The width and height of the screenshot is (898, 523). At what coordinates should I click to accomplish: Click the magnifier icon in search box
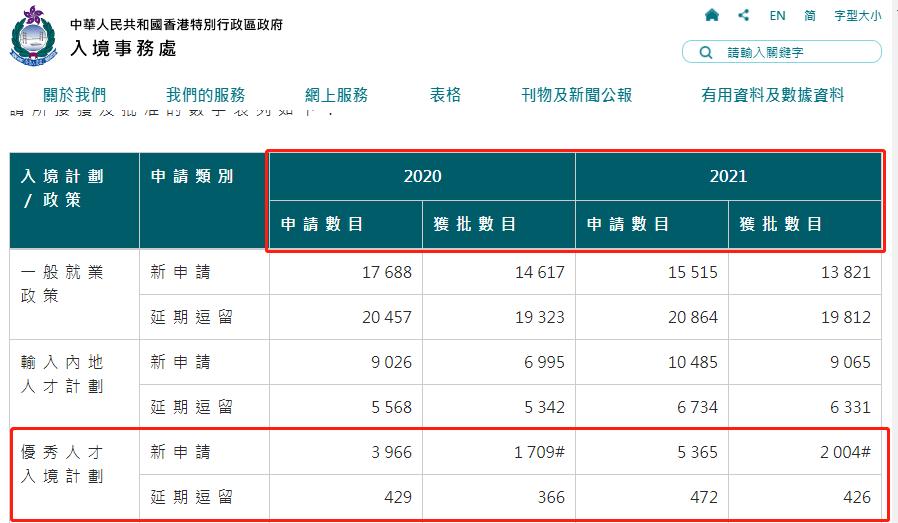(707, 52)
